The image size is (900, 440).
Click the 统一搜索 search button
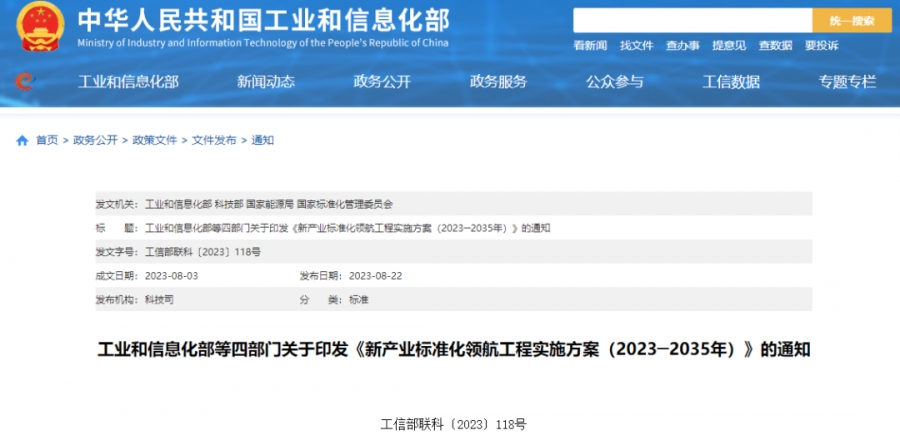pyautogui.click(x=852, y=21)
